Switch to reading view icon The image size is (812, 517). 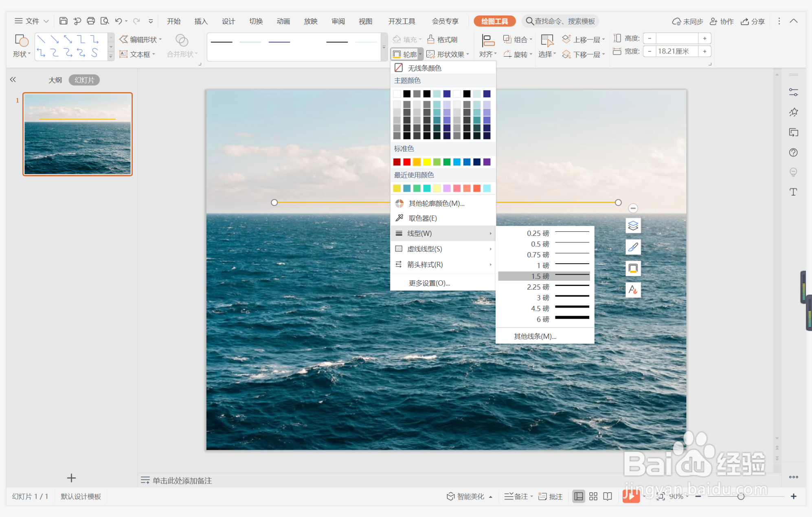608,496
